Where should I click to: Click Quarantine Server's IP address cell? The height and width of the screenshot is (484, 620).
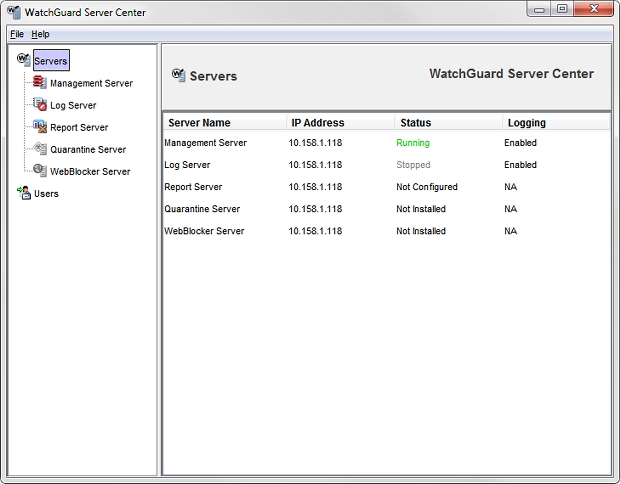coord(316,209)
